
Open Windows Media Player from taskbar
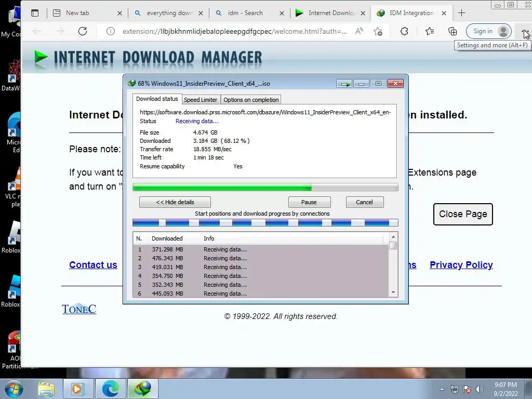pyautogui.click(x=78, y=389)
